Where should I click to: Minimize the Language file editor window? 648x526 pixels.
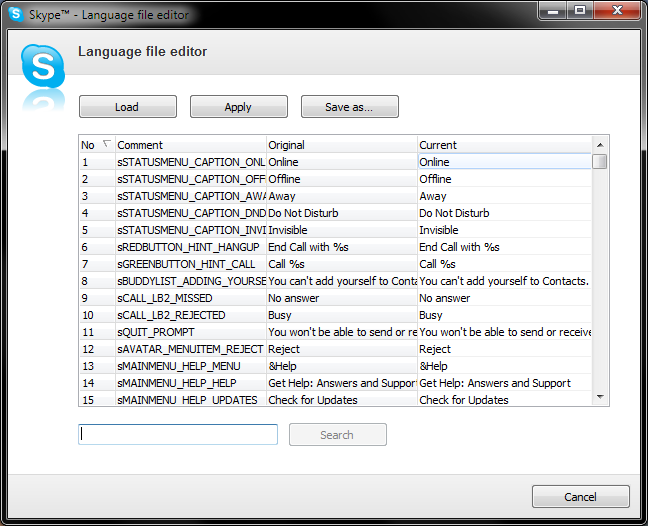coord(553,10)
